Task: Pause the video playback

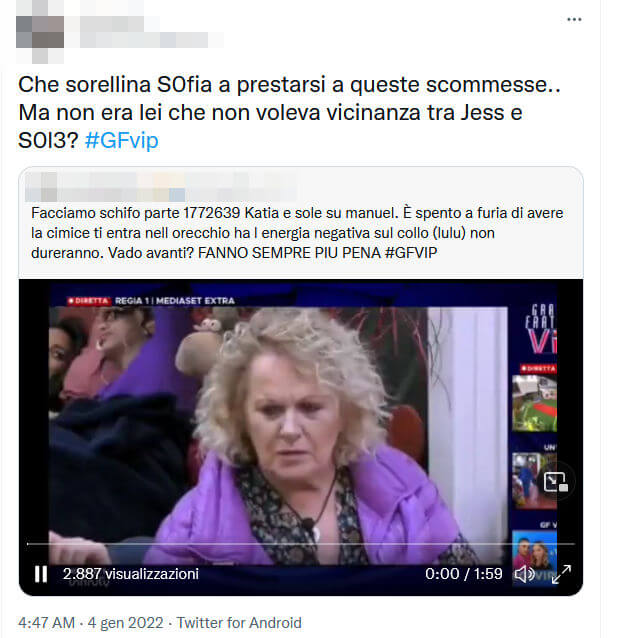Action: [41, 574]
